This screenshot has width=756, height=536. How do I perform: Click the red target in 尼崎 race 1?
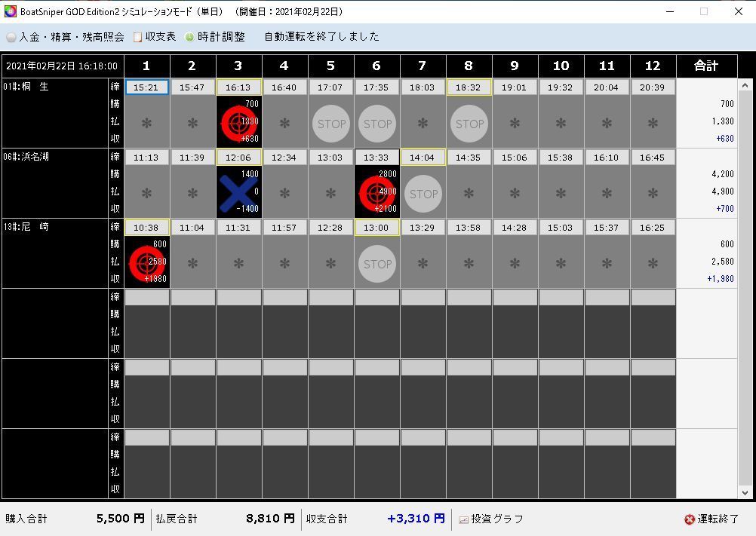(146, 263)
